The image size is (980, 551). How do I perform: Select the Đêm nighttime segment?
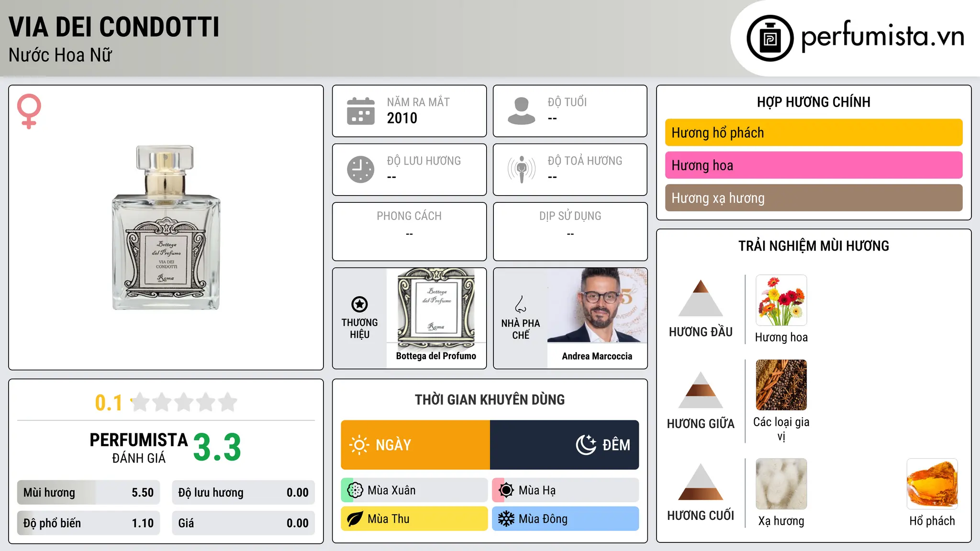565,445
